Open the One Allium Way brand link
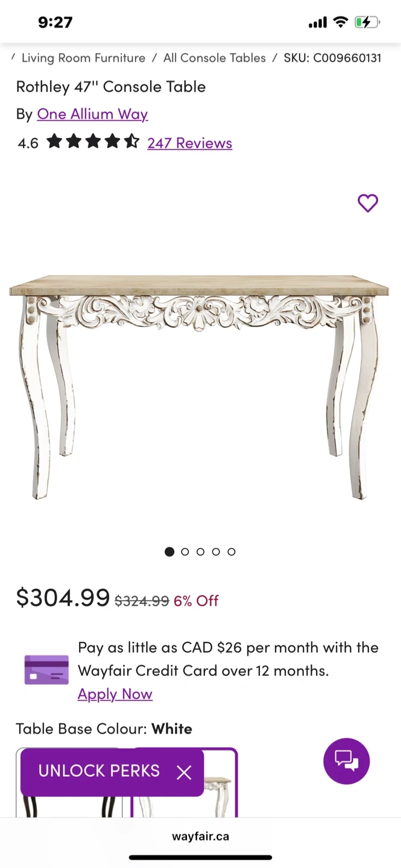This screenshot has width=401, height=868. click(92, 114)
